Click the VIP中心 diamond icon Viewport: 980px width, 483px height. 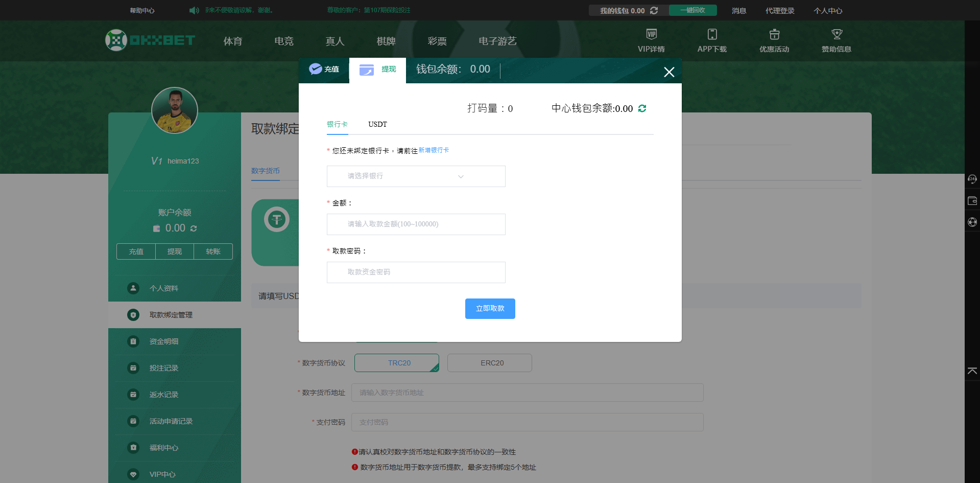click(x=133, y=474)
